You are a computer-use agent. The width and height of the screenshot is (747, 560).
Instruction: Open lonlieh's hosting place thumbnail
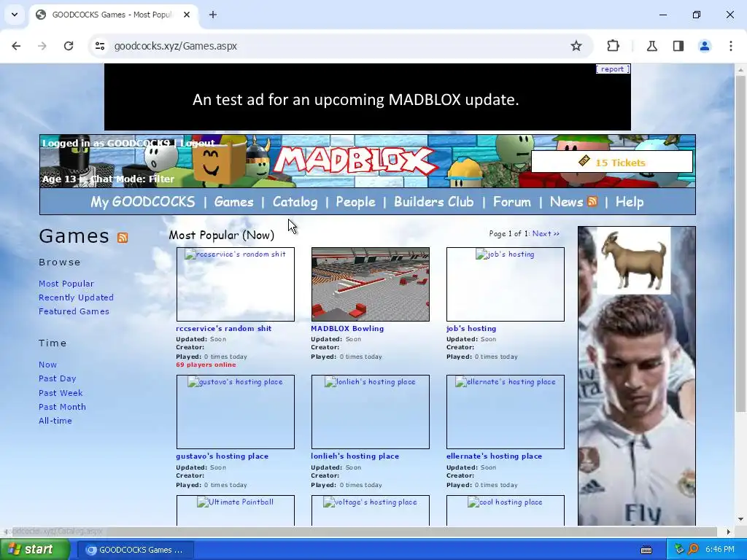click(x=370, y=412)
